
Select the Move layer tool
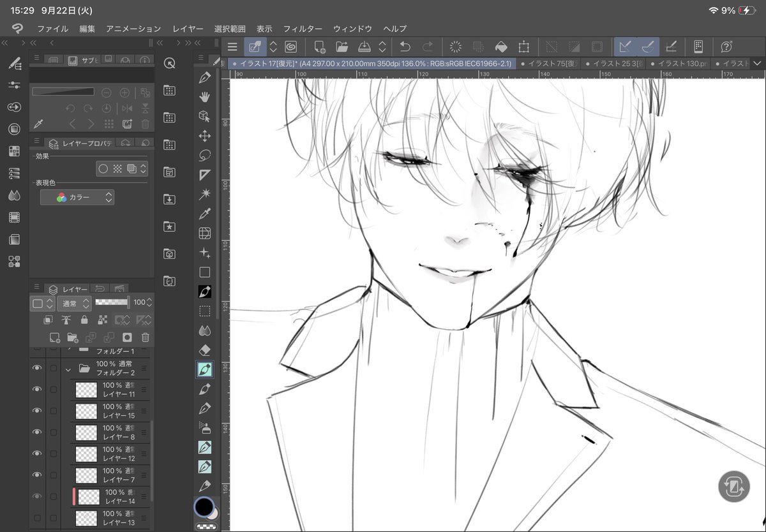click(x=205, y=136)
